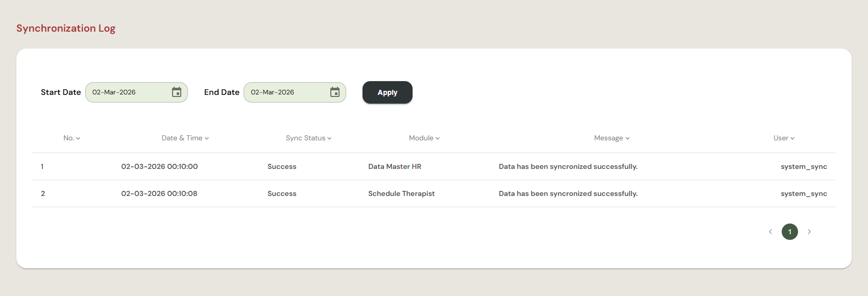Click system_sync user in second row
This screenshot has height=296, width=868.
(x=804, y=194)
